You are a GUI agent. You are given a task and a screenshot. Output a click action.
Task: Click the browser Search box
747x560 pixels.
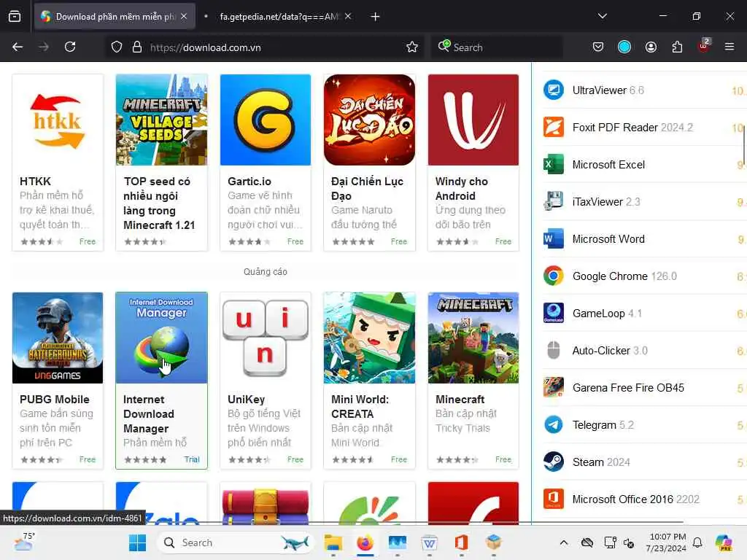[x=498, y=47]
